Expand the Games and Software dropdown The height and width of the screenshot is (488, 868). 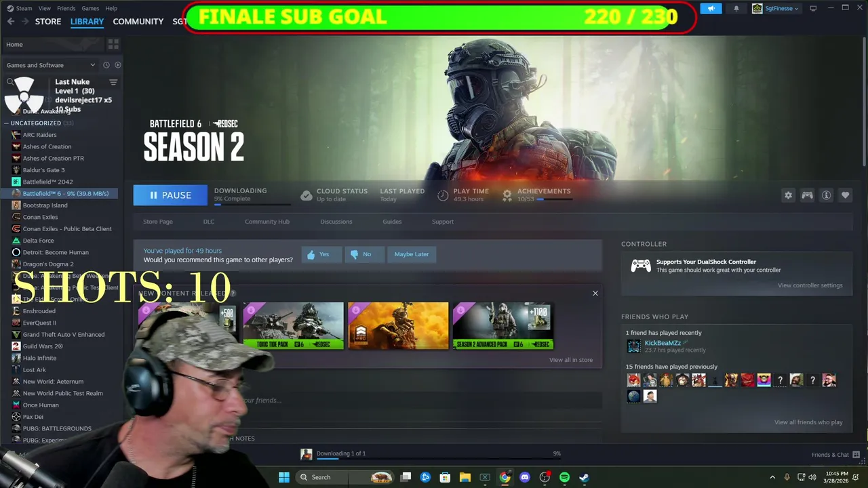(x=50, y=65)
